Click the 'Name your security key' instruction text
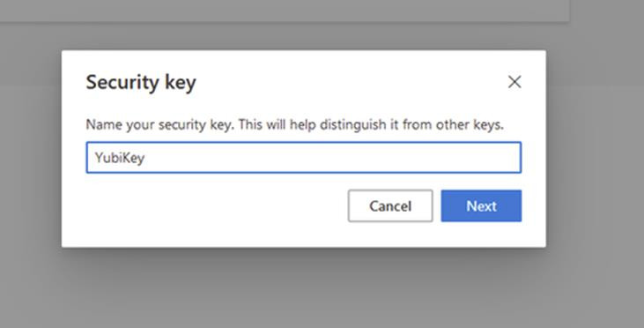Image resolution: width=644 pixels, height=328 pixels. coord(159,124)
